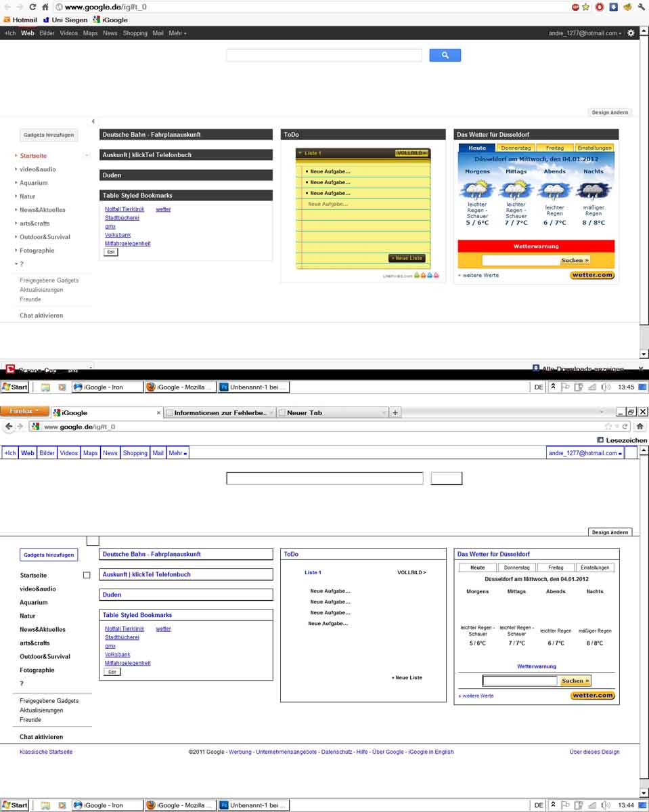This screenshot has height=812, width=649.
Task: Open the Firefox orange menu button
Action: click(24, 411)
